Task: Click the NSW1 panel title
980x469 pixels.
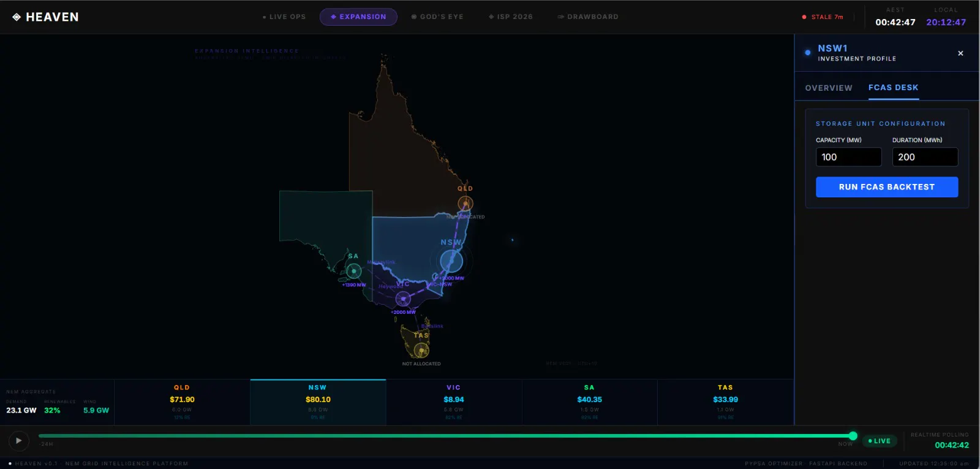Action: click(832, 48)
